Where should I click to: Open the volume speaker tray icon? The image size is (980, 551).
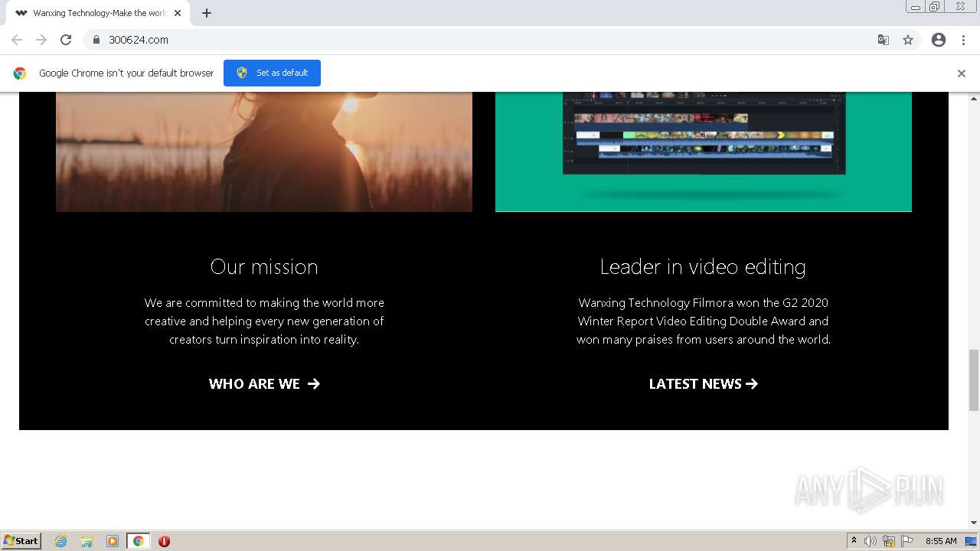point(871,541)
